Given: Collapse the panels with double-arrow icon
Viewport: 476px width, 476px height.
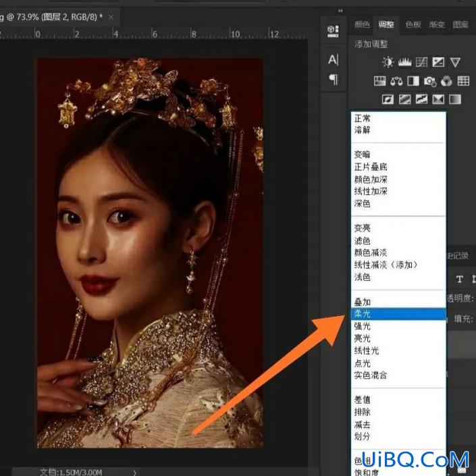Looking at the screenshot, I should coord(340,11).
